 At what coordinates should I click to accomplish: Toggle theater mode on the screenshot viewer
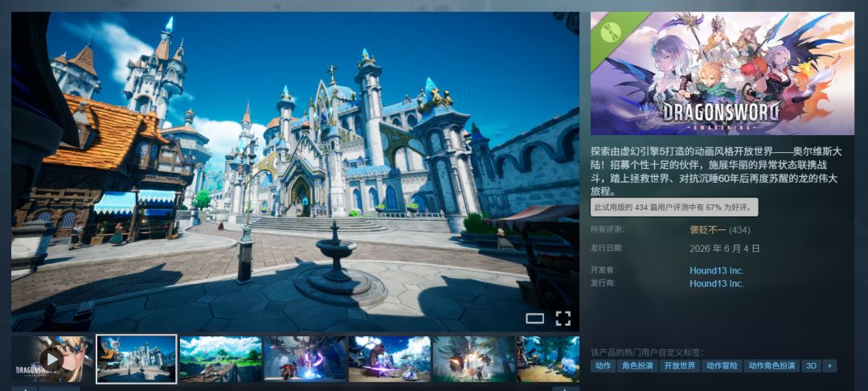pos(534,318)
